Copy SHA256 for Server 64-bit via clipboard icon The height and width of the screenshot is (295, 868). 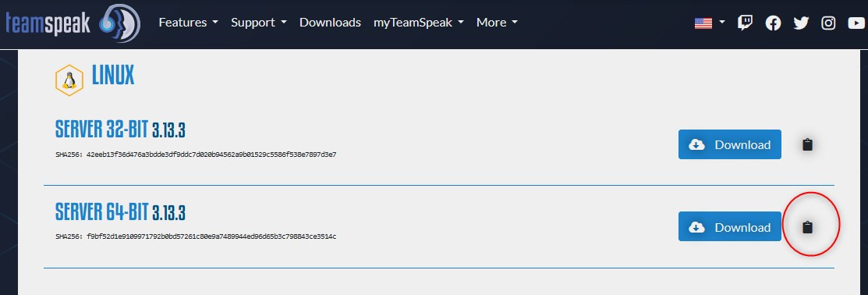pos(808,227)
